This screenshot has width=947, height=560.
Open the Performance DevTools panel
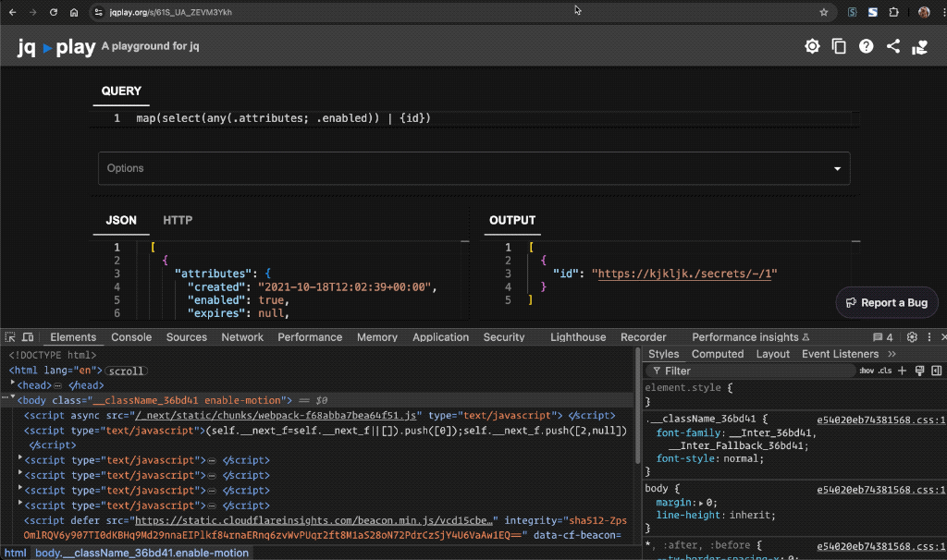tap(310, 337)
